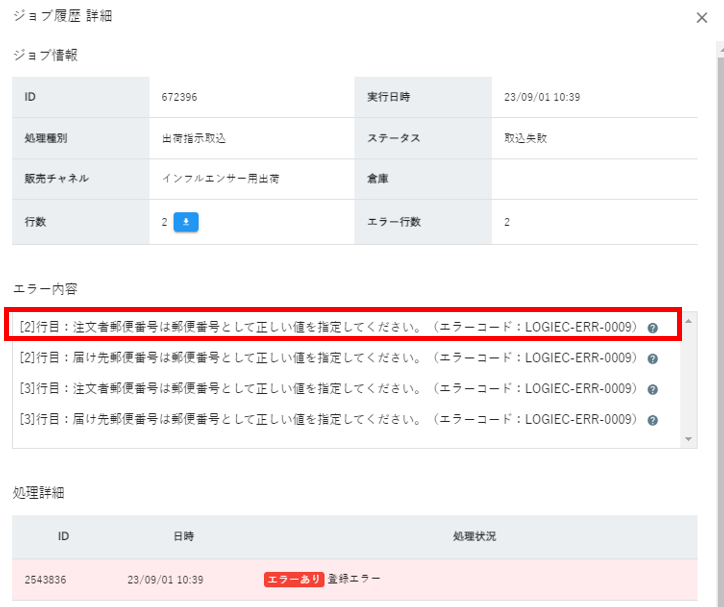Click the job ID value 672396
The width and height of the screenshot is (724, 607).
[178, 98]
